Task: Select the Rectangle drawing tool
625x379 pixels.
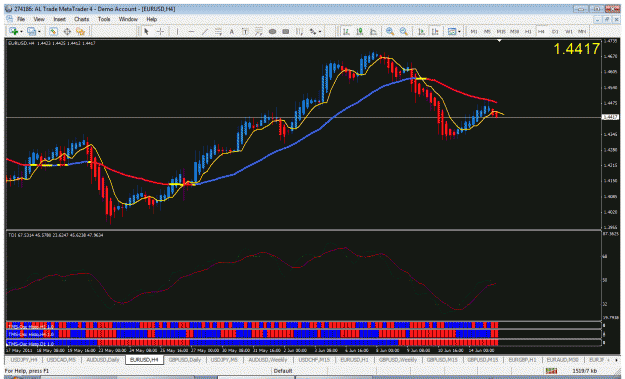Action: tap(286, 31)
